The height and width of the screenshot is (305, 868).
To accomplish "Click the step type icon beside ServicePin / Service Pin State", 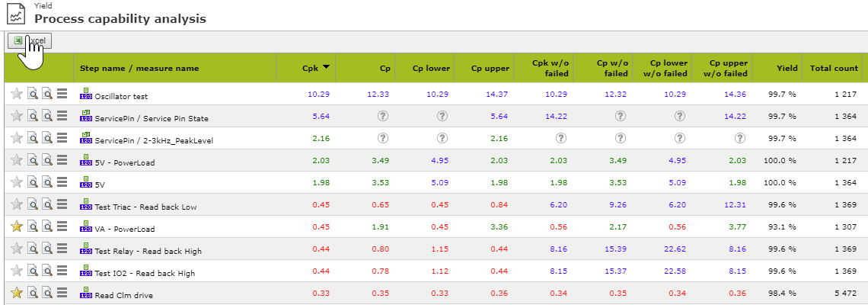I will 86,116.
